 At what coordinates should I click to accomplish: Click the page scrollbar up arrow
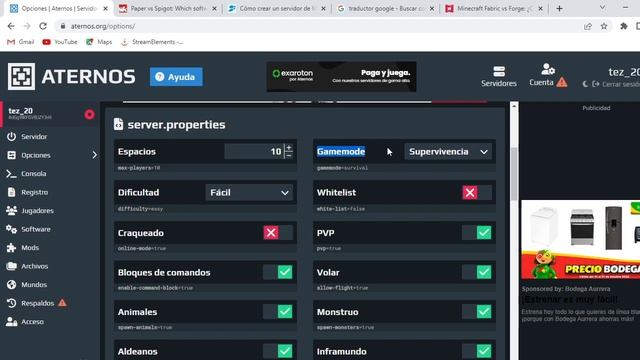pyautogui.click(x=514, y=106)
